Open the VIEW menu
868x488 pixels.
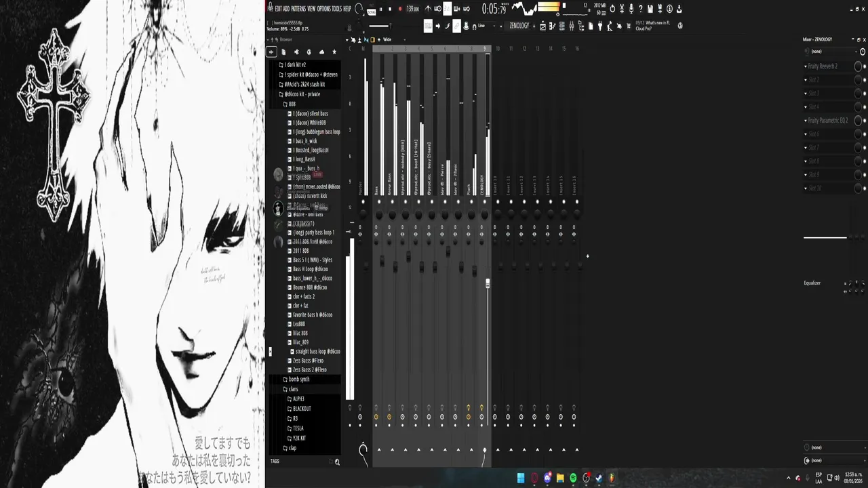pyautogui.click(x=311, y=9)
